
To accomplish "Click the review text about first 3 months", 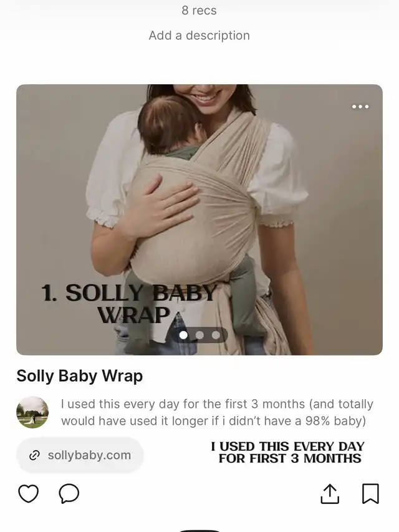I will point(217,412).
